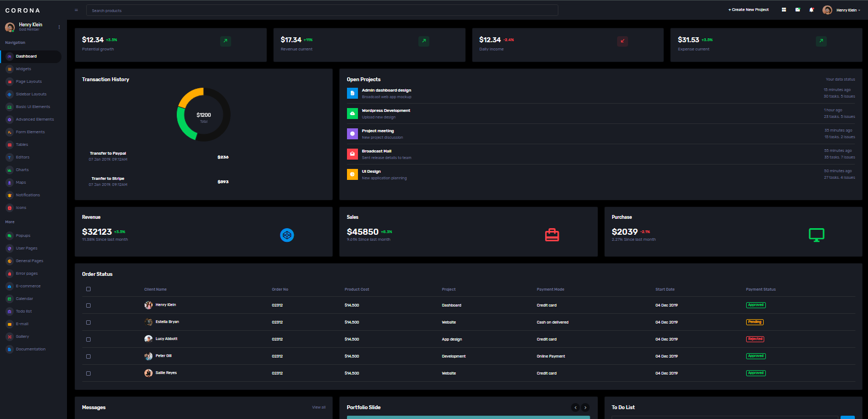Check the checkbox for Estella Bryan order row
This screenshot has height=419, width=868.
coord(88,322)
